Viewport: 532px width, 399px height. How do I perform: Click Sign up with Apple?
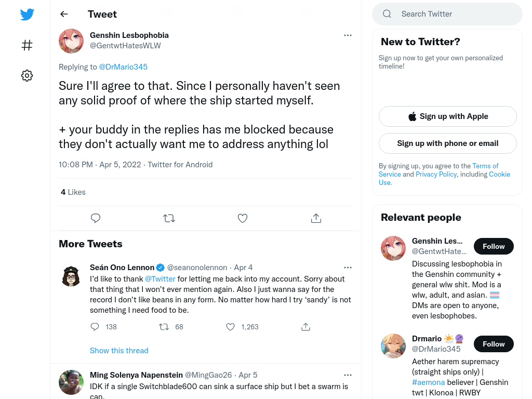tap(448, 116)
